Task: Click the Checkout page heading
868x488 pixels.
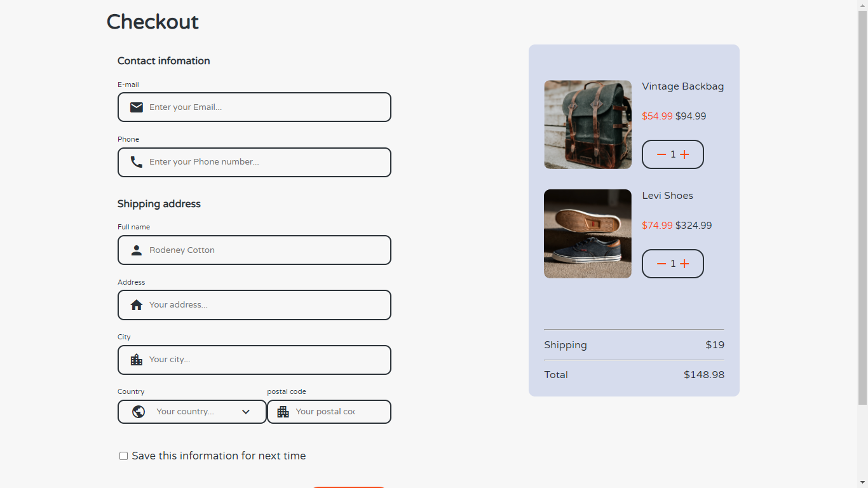Action: coord(153,22)
